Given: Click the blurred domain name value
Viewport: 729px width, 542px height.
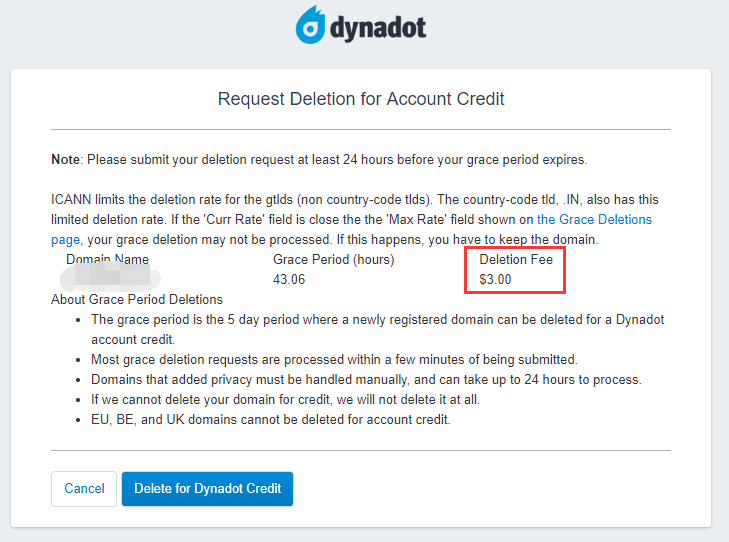Looking at the screenshot, I should [110, 277].
